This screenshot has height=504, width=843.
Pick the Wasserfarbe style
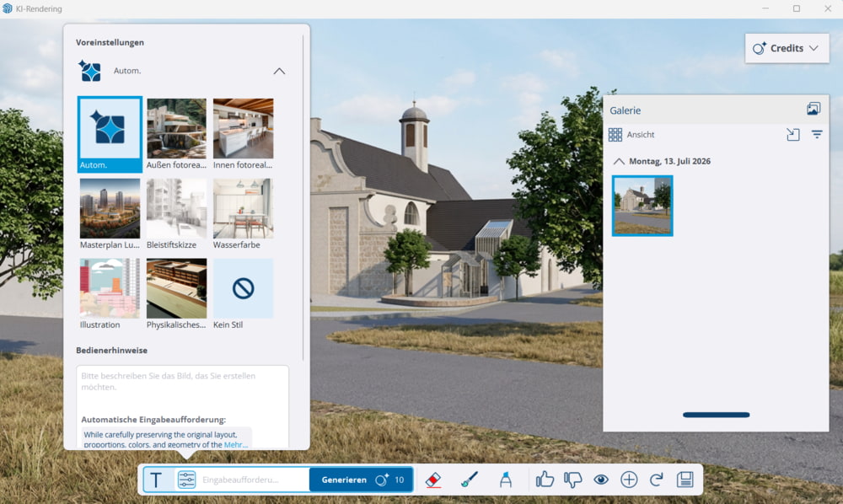[x=243, y=214]
